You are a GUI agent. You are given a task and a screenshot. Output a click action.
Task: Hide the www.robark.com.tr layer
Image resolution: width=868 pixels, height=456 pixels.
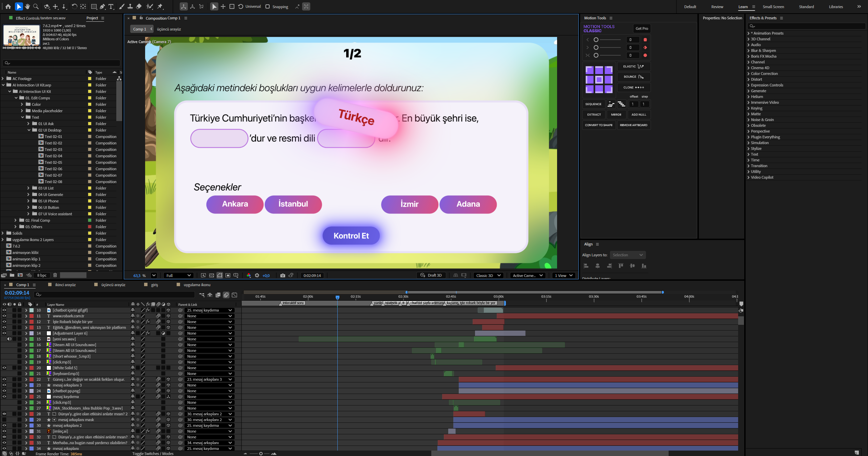(4, 316)
